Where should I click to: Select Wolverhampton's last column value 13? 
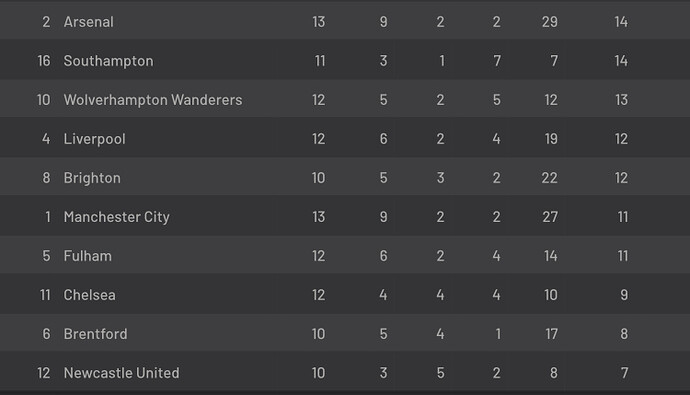(x=621, y=100)
